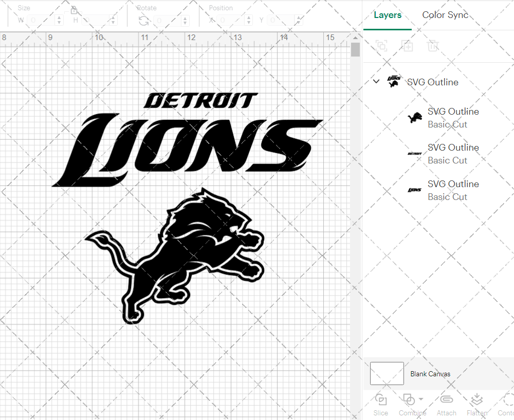
Task: Click the Combine tool icon
Action: pyautogui.click(x=409, y=400)
